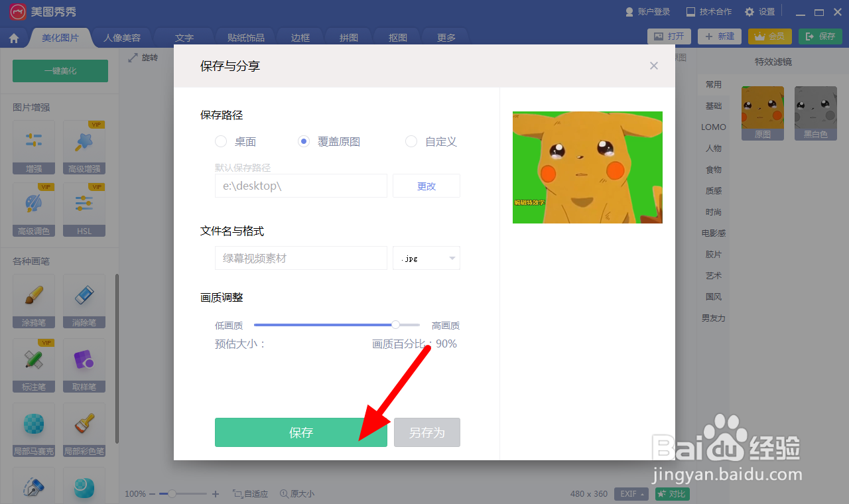Viewport: 849px width, 504px height.
Task: Open the .jpg format dropdown
Action: (426, 258)
